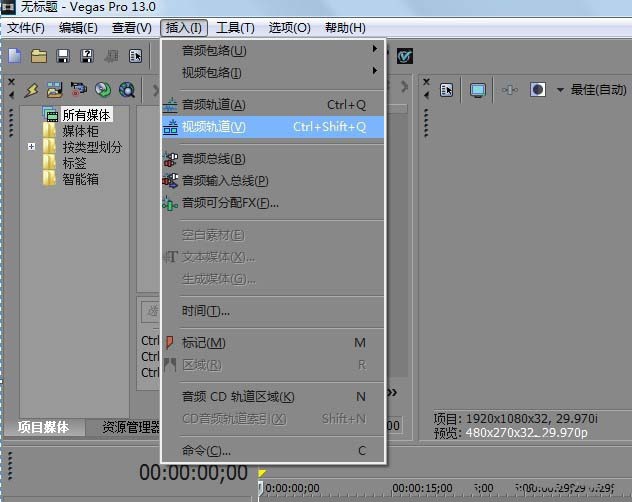Screen dimensions: 632x502
Task: Choose 视频轨道 to insert video track
Action: click(x=273, y=127)
